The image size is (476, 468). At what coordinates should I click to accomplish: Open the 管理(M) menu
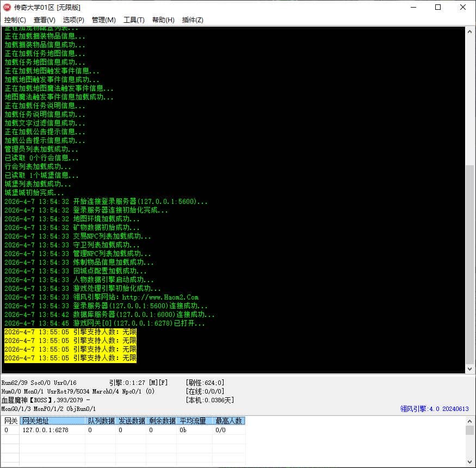(103, 20)
